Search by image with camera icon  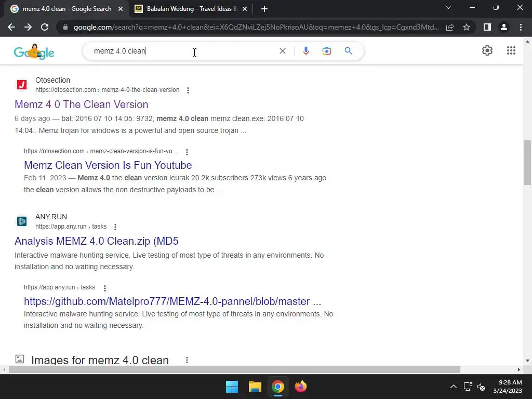(x=326, y=51)
